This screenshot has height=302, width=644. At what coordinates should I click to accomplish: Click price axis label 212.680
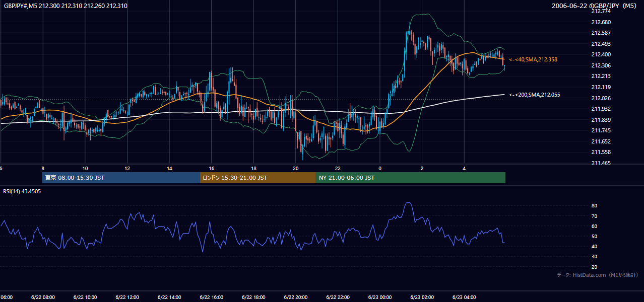[x=600, y=22]
